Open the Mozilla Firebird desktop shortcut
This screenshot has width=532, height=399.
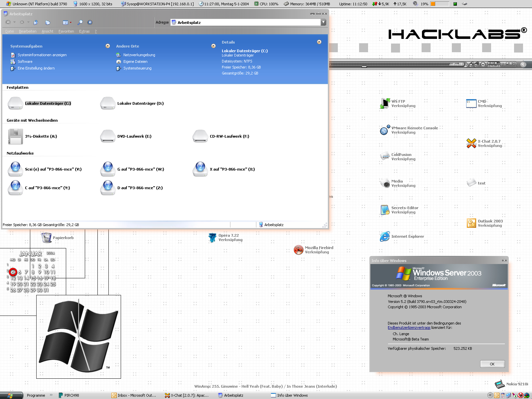point(299,250)
